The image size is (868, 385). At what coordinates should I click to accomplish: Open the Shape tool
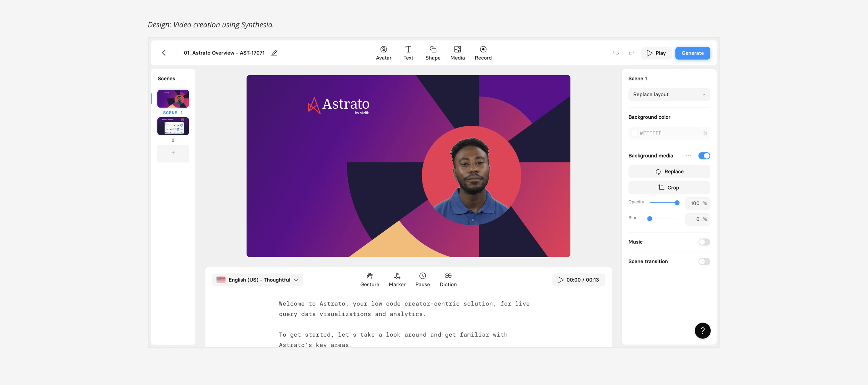click(433, 53)
